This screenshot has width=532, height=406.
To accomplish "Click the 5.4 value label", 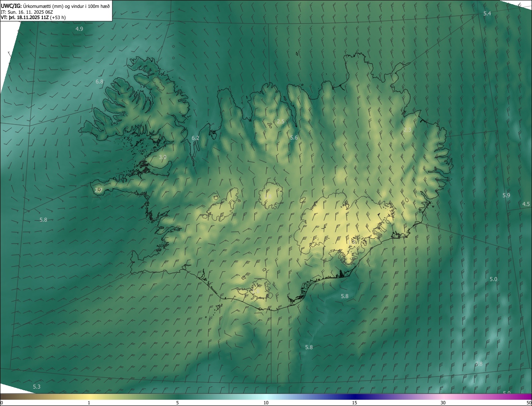I will (487, 14).
